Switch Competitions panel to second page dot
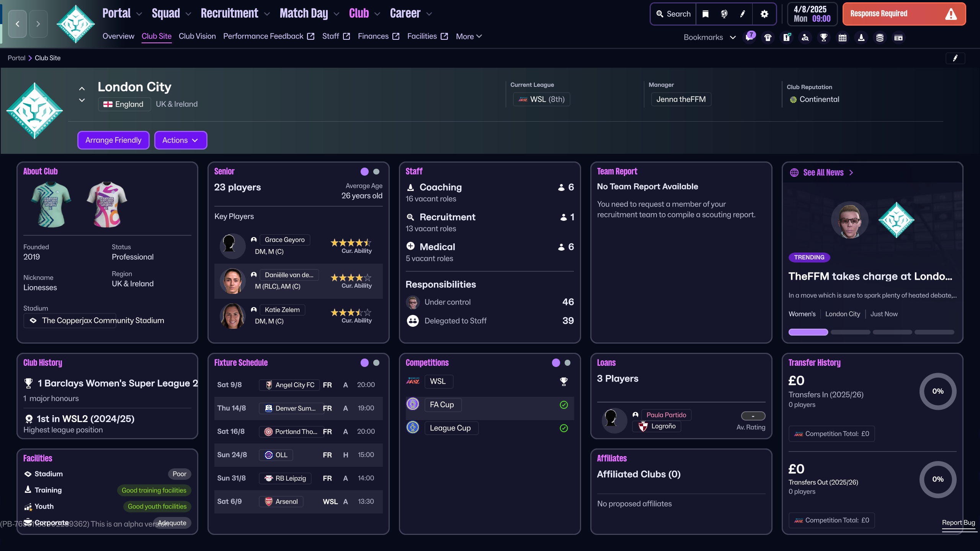The height and width of the screenshot is (551, 980). coord(567,363)
